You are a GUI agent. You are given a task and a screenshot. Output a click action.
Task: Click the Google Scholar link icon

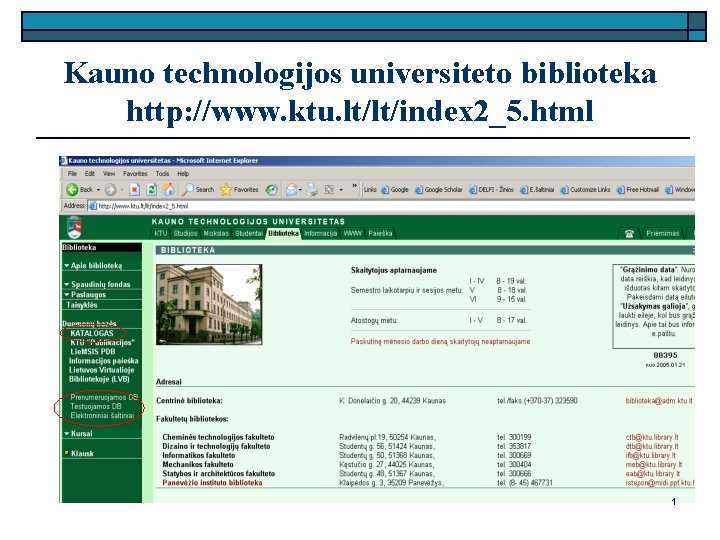(x=418, y=190)
